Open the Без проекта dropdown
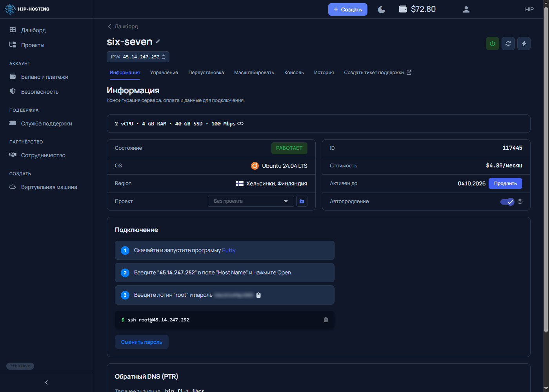This screenshot has width=549, height=392. (x=251, y=201)
